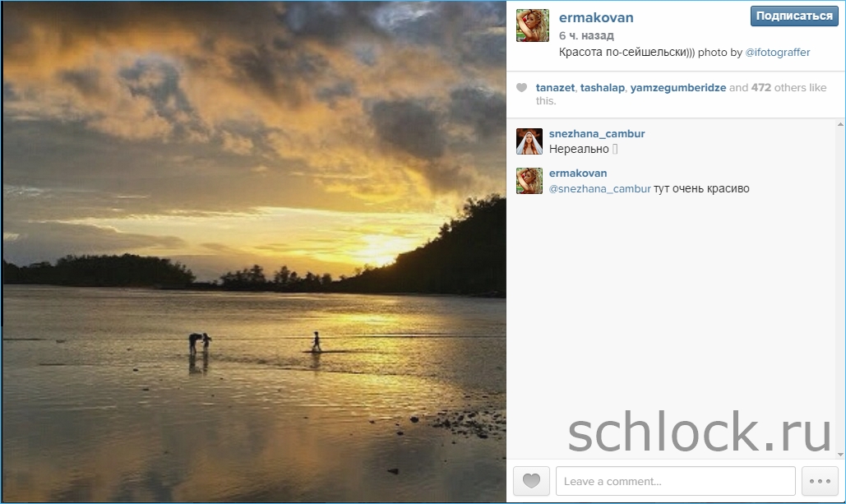Focus the Leave a comment input field

click(675, 481)
